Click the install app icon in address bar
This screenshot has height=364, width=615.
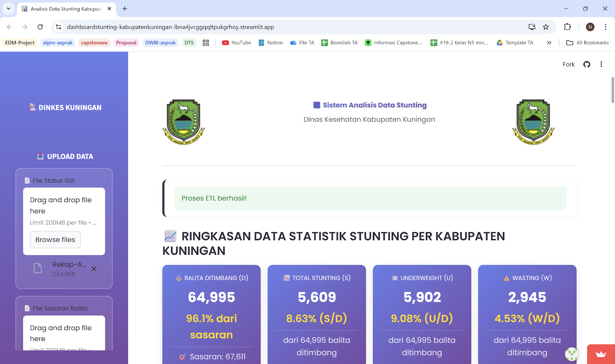532,27
